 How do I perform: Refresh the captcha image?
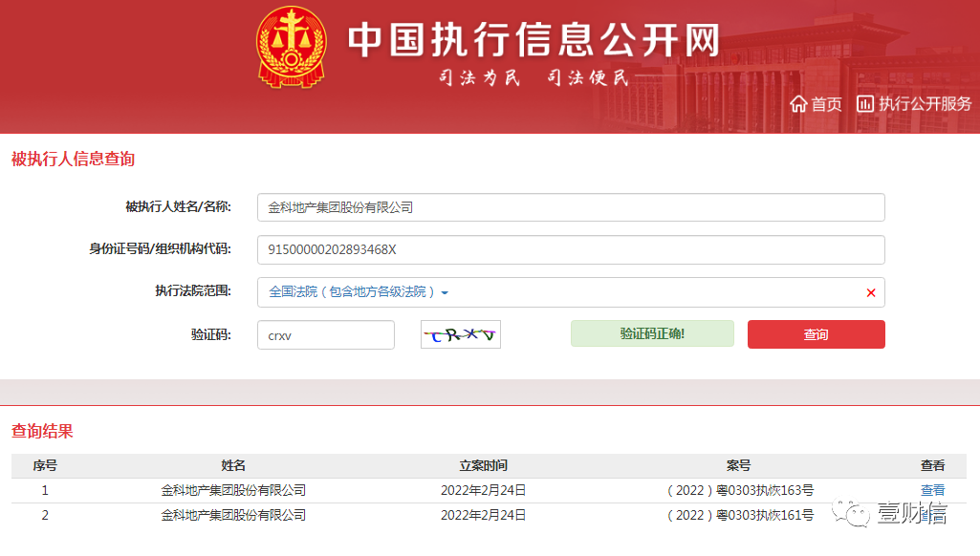(x=461, y=334)
